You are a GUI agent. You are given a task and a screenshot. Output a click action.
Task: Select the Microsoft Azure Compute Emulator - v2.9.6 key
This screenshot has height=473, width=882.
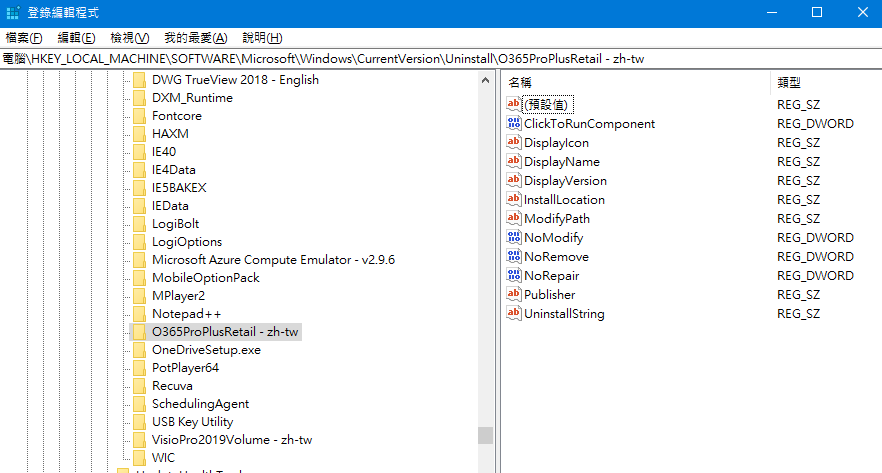coord(273,260)
